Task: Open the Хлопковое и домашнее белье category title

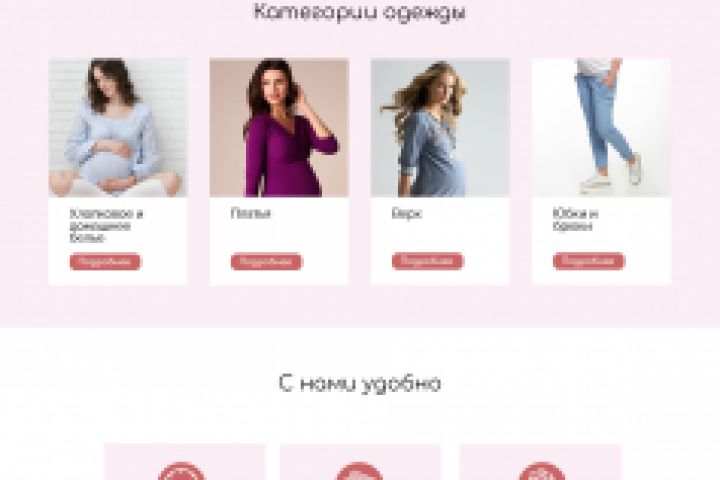Action: pyautogui.click(x=106, y=226)
